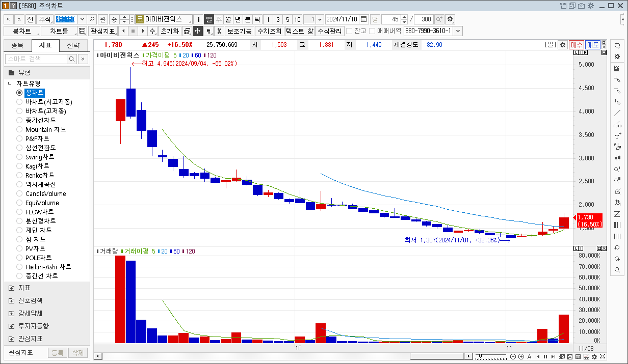Switch to the 전략 tab
This screenshot has width=628, height=364.
[x=73, y=45]
